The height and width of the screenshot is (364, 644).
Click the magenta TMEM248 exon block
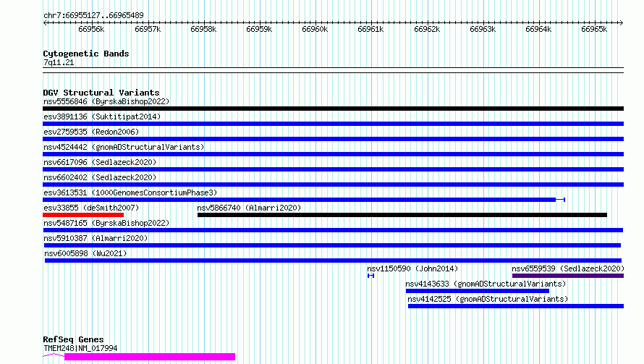pyautogui.click(x=150, y=357)
